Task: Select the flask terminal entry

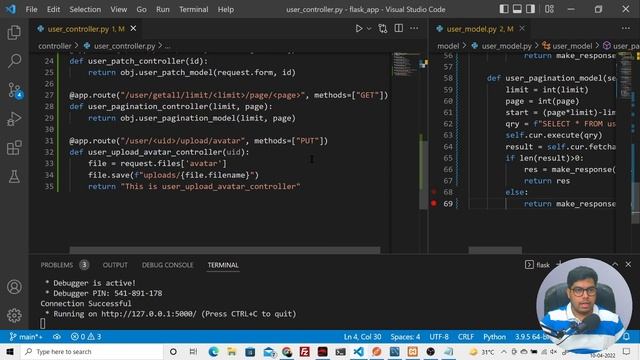Action: coord(538,265)
